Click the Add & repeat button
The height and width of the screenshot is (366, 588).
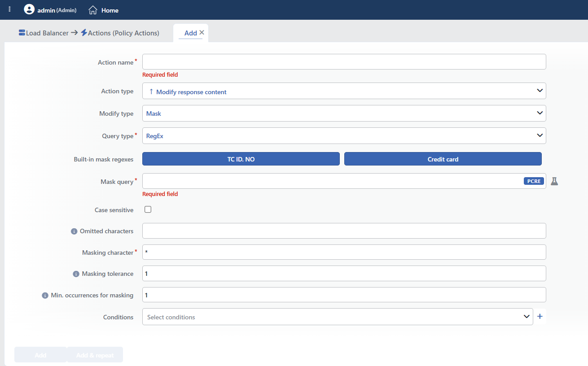click(x=95, y=355)
